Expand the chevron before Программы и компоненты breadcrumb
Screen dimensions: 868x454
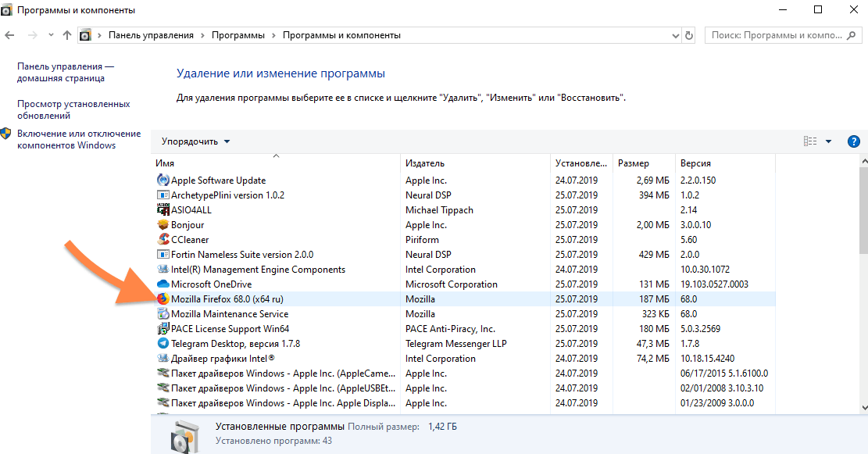273,35
